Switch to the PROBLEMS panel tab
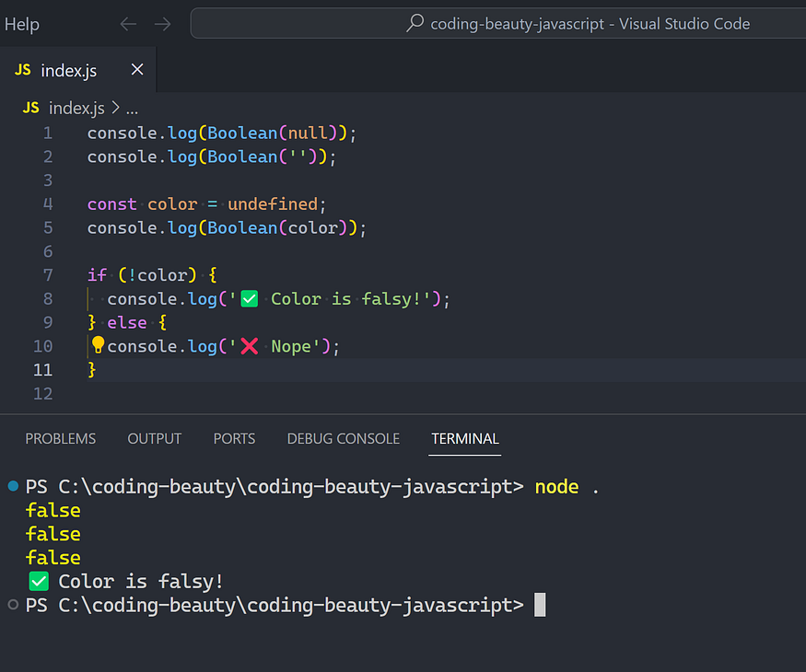 click(x=61, y=439)
